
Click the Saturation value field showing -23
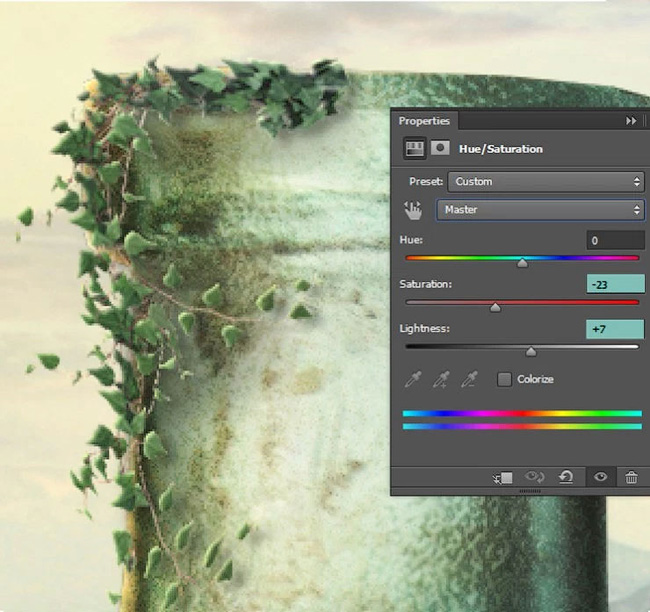[x=615, y=284]
